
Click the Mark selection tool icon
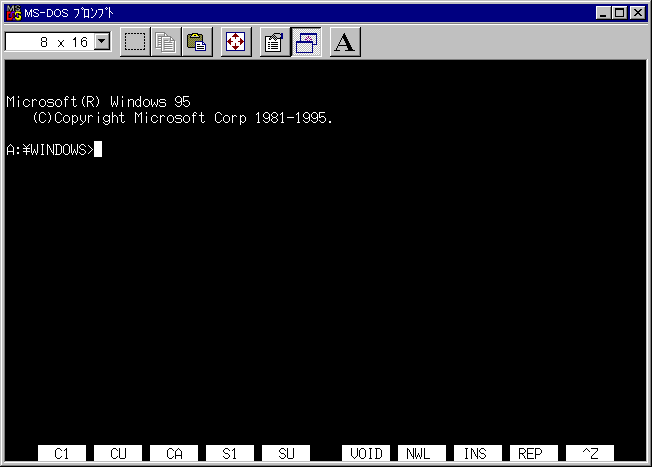135,42
